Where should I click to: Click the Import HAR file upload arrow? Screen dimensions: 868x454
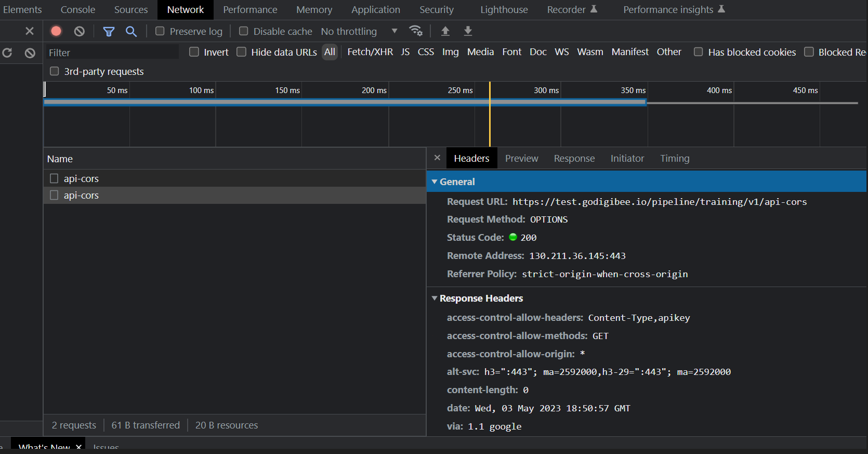tap(445, 31)
